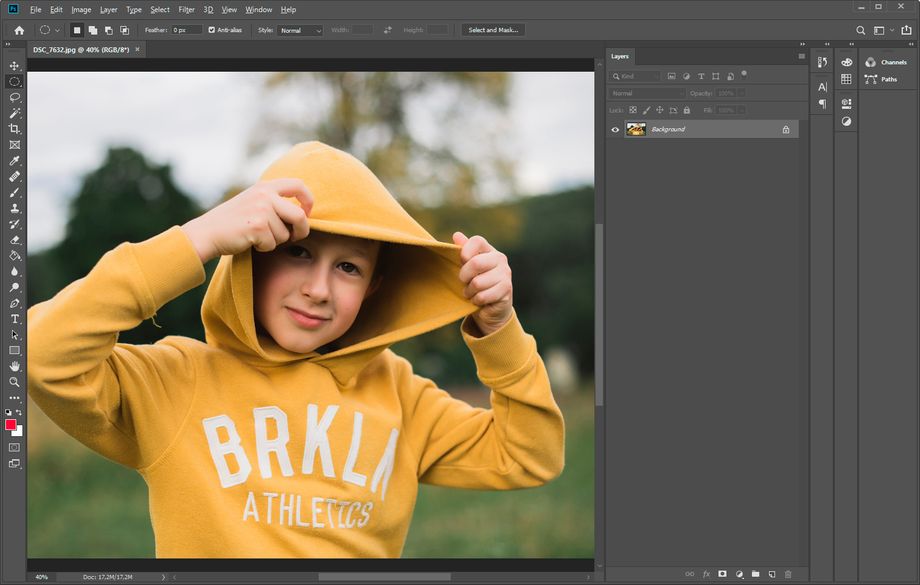
Task: Click the Background layer thumbnail
Action: pyautogui.click(x=637, y=129)
